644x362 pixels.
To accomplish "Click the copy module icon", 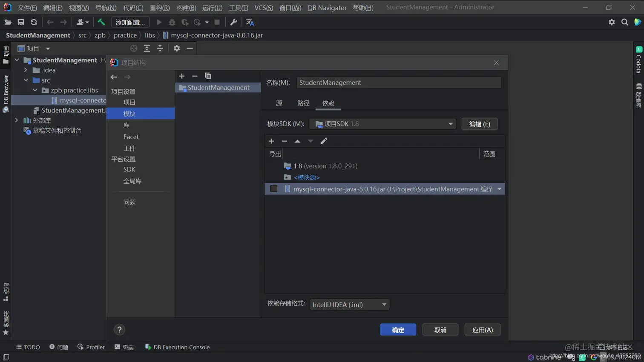I will point(208,76).
